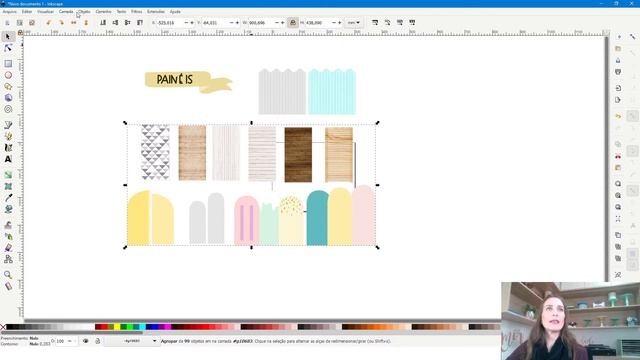Select the Selector arrow tool
This screenshot has width=640, height=360.
(8, 37)
